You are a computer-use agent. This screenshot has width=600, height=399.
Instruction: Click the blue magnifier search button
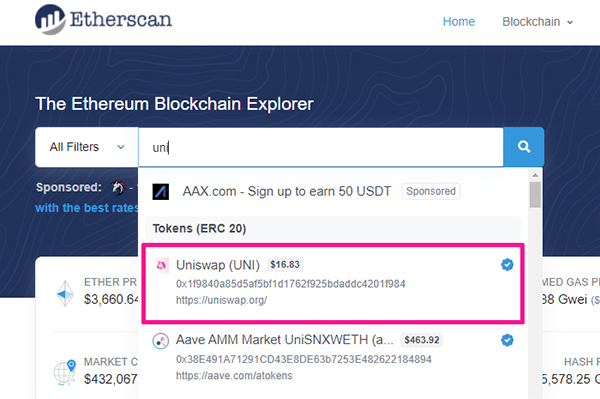523,147
